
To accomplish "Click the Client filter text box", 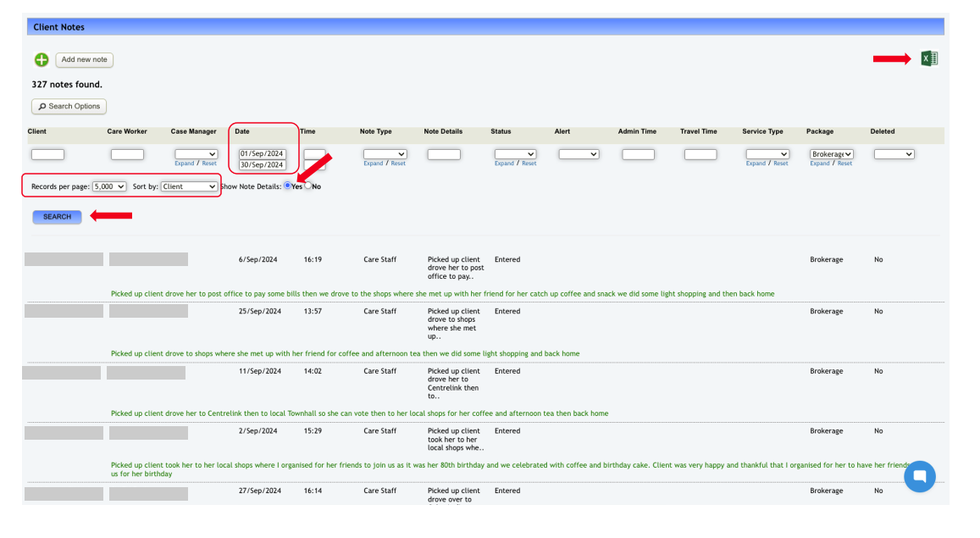I will [x=47, y=154].
